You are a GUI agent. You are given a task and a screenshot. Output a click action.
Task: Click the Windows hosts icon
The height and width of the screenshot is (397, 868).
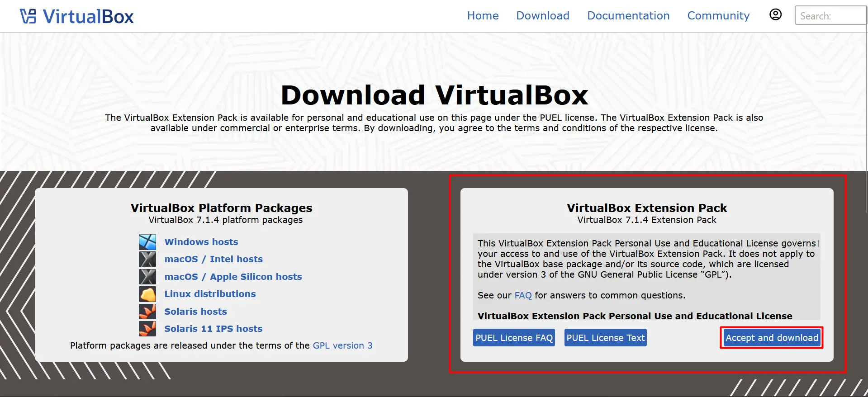(147, 242)
